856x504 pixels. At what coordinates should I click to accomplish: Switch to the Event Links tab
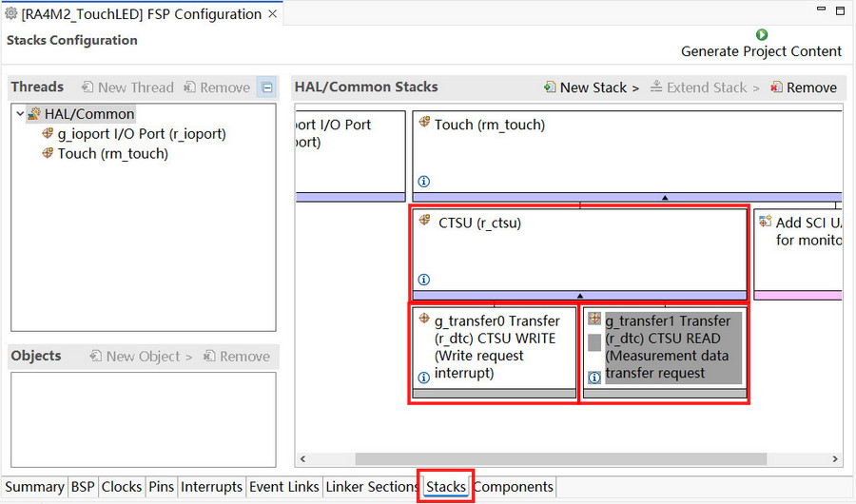click(x=283, y=487)
